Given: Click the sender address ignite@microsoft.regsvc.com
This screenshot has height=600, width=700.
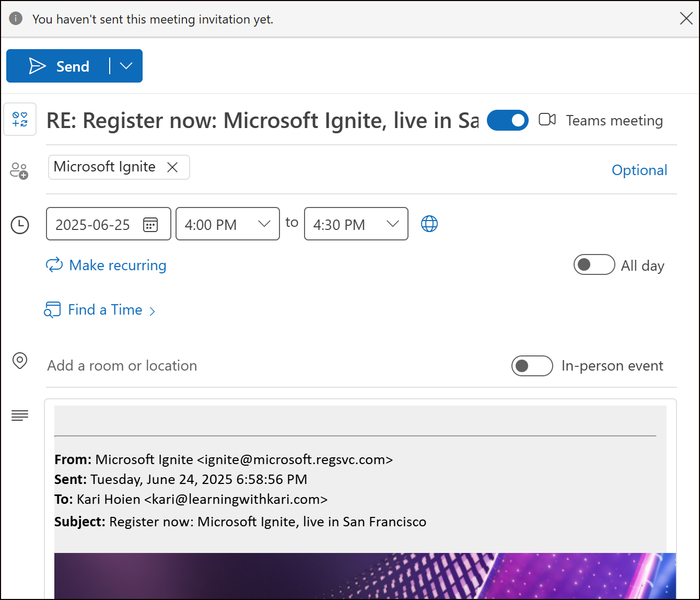Looking at the screenshot, I should (x=295, y=460).
